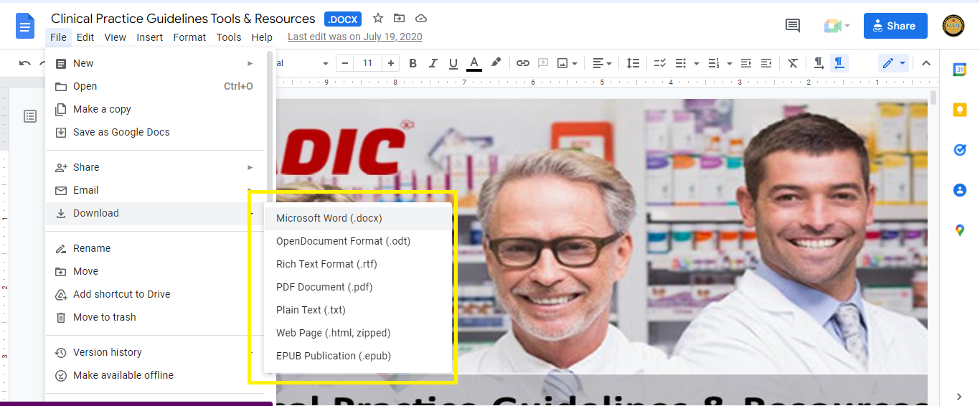The height and width of the screenshot is (406, 980).
Task: Decrease font size with minus button
Action: (345, 63)
